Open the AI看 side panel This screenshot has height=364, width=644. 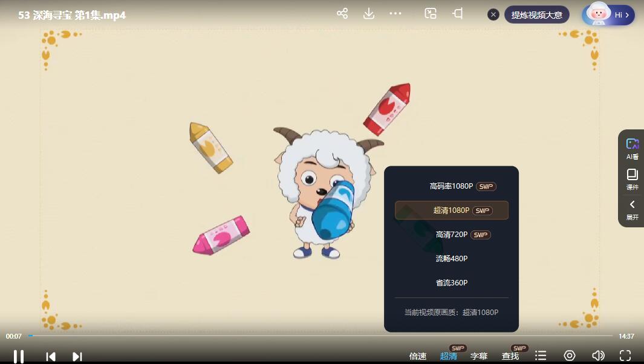[632, 149]
